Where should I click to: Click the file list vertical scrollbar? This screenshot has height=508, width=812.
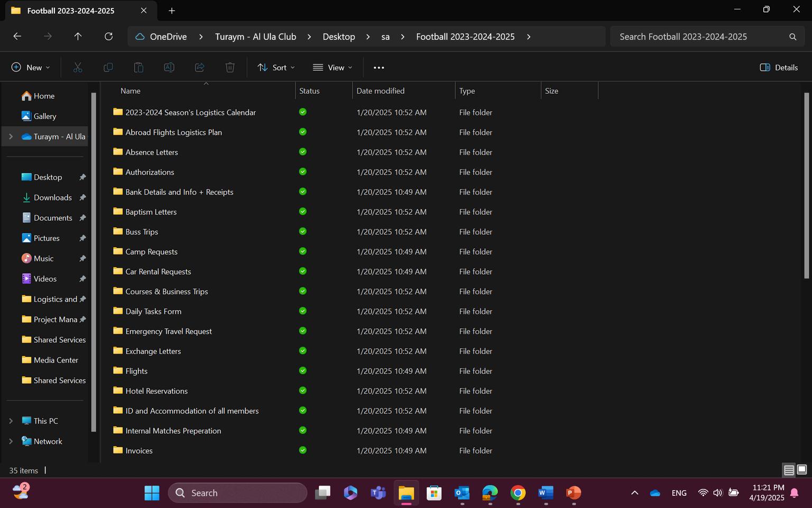[806, 185]
